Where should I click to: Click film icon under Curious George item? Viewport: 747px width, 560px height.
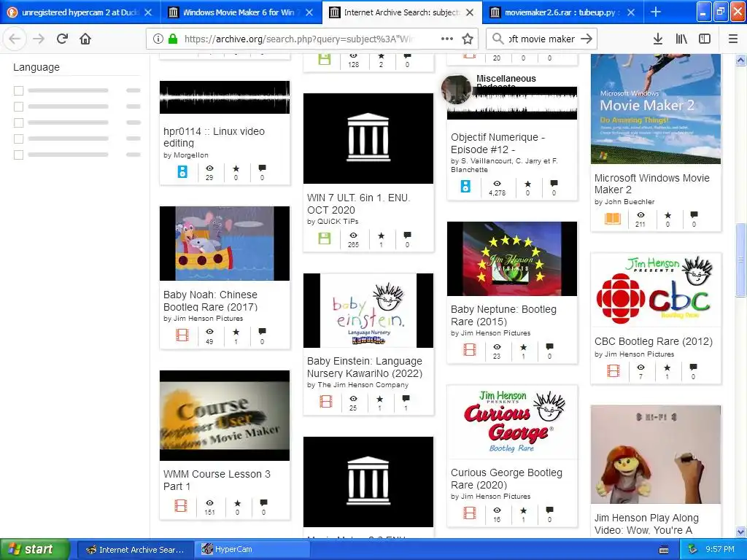tap(470, 513)
